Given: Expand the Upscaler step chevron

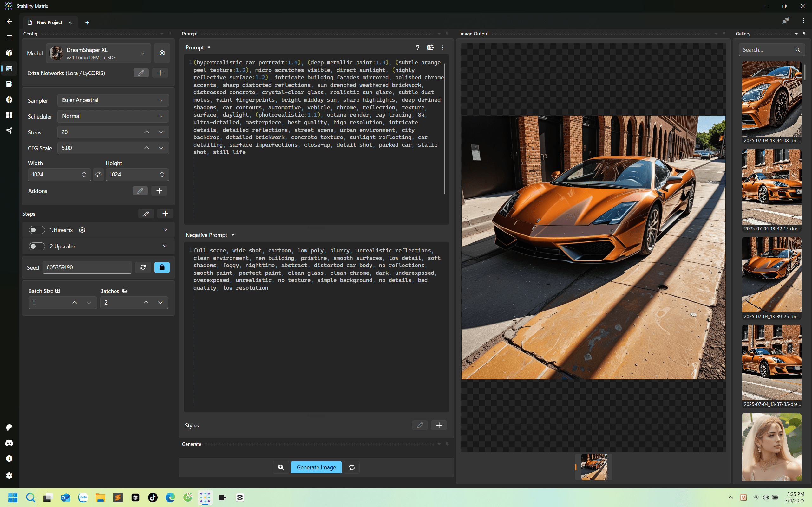Looking at the screenshot, I should [x=165, y=247].
